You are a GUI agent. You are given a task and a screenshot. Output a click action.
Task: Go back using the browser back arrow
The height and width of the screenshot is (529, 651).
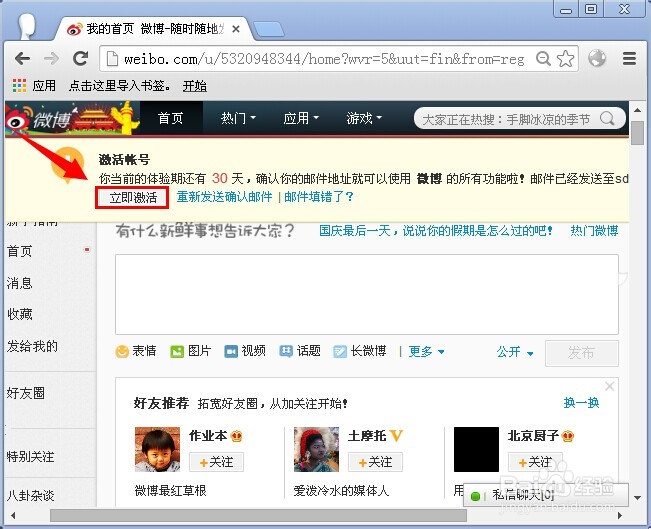point(22,59)
